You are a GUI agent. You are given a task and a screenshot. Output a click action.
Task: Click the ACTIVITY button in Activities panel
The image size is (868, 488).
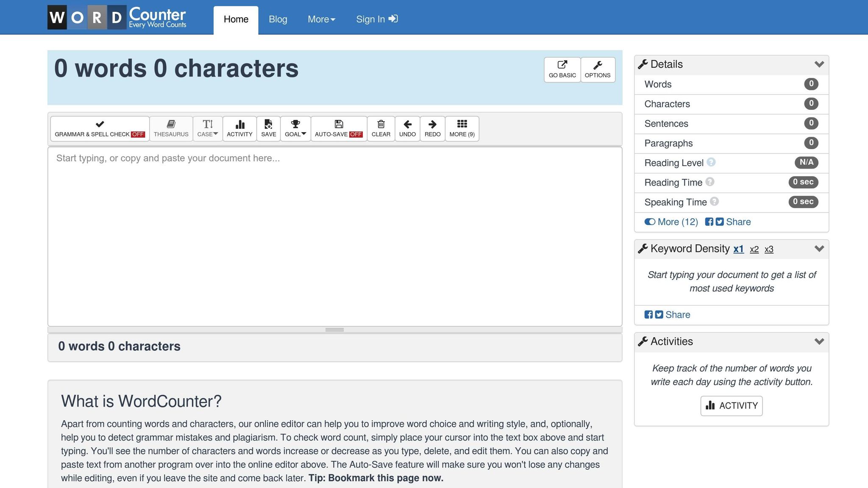[732, 406]
